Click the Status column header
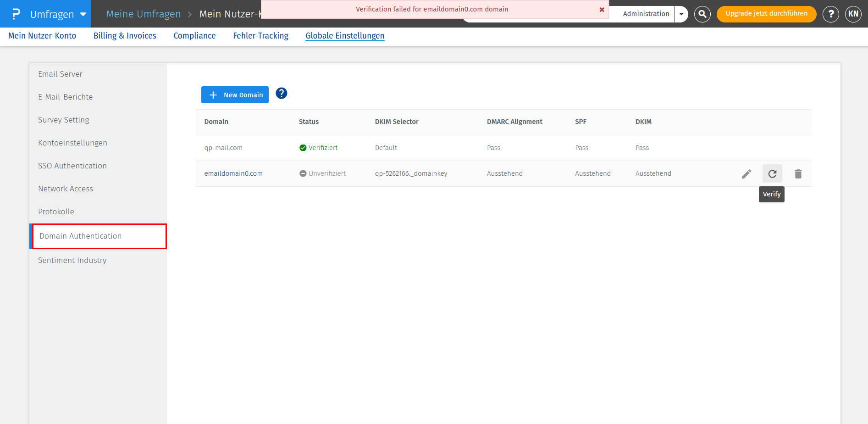Screen dimensions: 868x424 tap(309, 122)
